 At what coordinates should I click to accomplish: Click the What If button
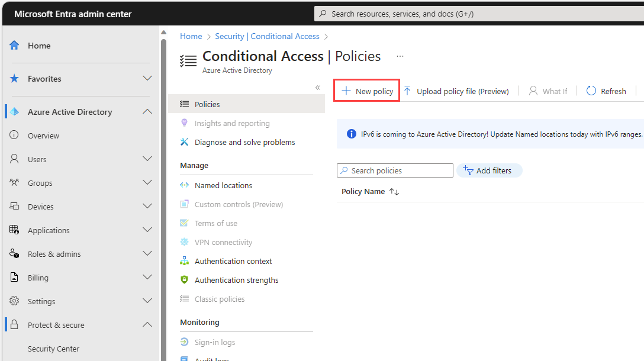[548, 91]
